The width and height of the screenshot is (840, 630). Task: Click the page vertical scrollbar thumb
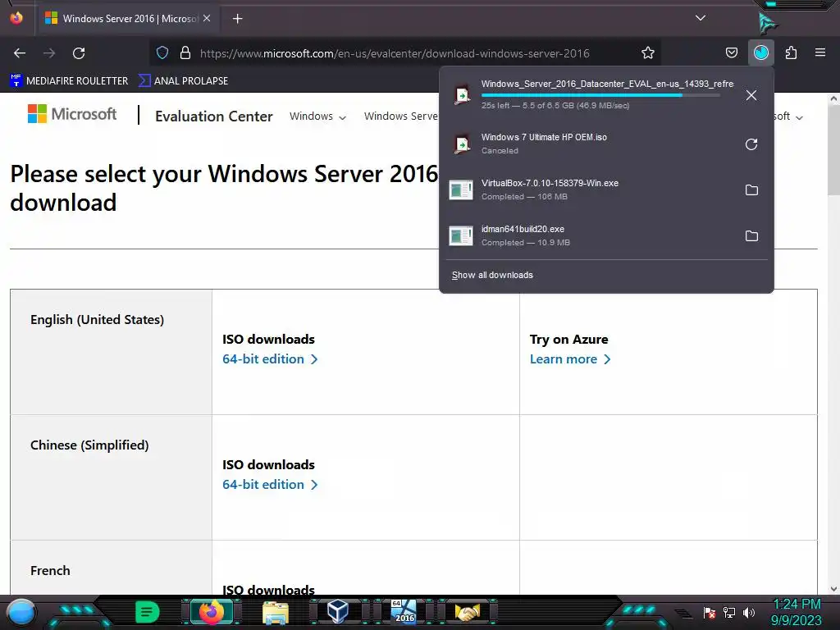[833, 151]
